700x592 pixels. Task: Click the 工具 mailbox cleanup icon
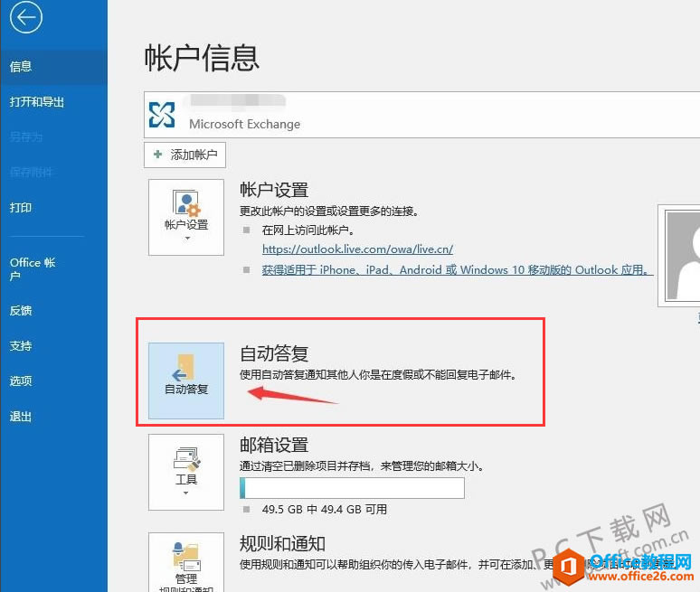[x=186, y=459]
